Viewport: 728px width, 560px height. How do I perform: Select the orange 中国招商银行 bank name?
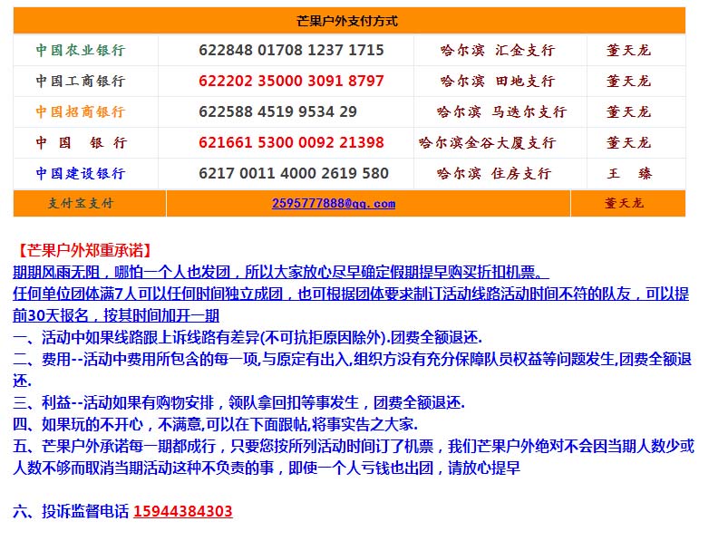81,111
